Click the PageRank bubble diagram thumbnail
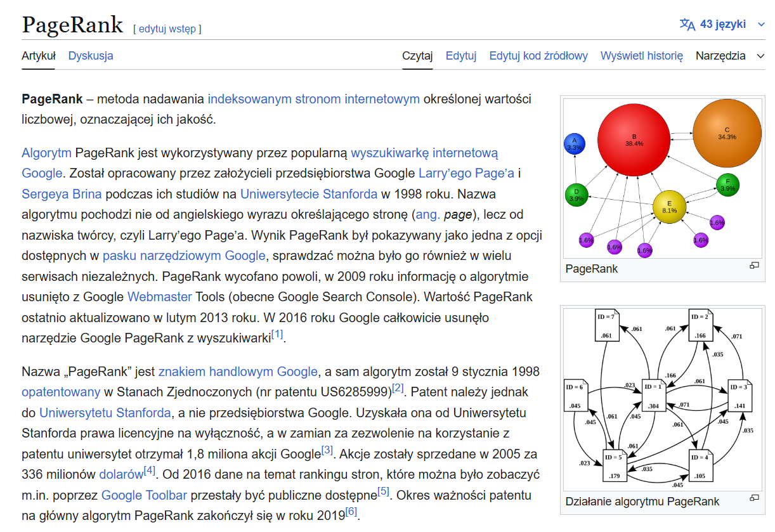The height and width of the screenshot is (532, 775). 663,178
